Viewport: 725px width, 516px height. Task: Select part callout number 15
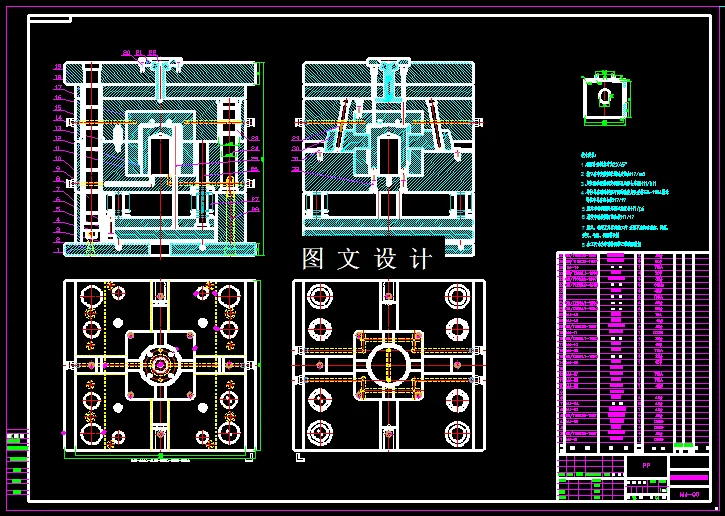[58, 108]
